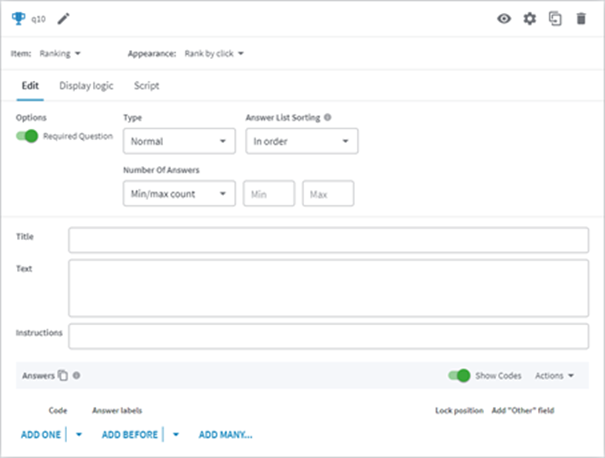
Task: Expand the Answer List Sorting dropdown
Action: (x=302, y=141)
